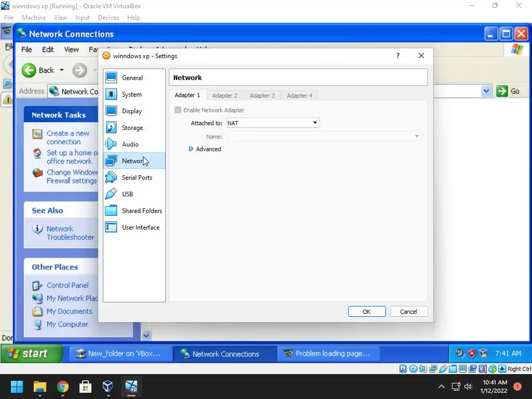Click Cancel in Settings dialog
Image resolution: width=532 pixels, height=399 pixels.
coord(408,312)
